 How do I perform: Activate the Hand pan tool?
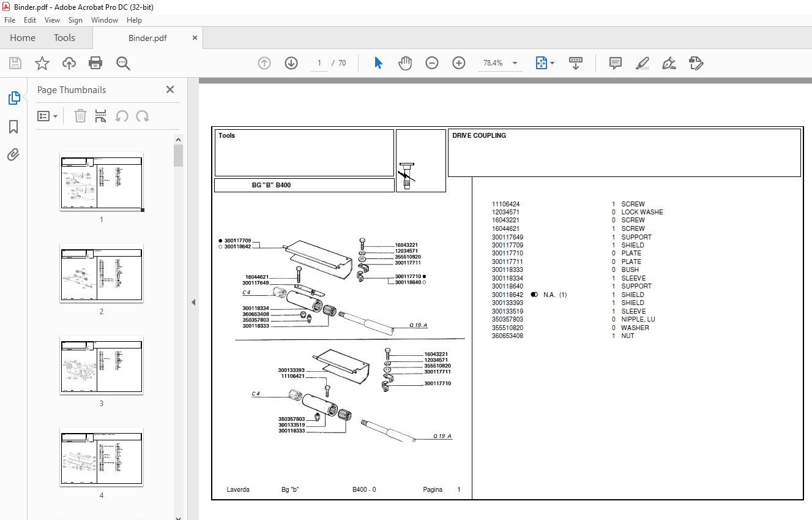pos(405,63)
